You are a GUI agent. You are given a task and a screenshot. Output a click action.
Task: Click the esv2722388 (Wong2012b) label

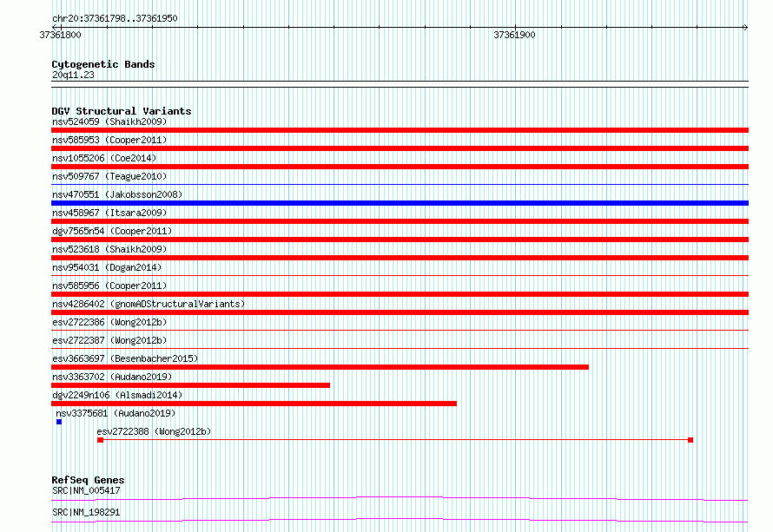click(x=154, y=431)
